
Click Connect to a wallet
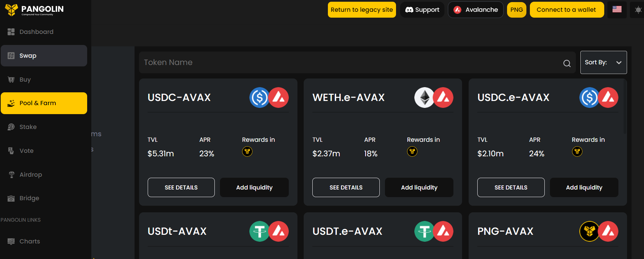[x=567, y=10]
